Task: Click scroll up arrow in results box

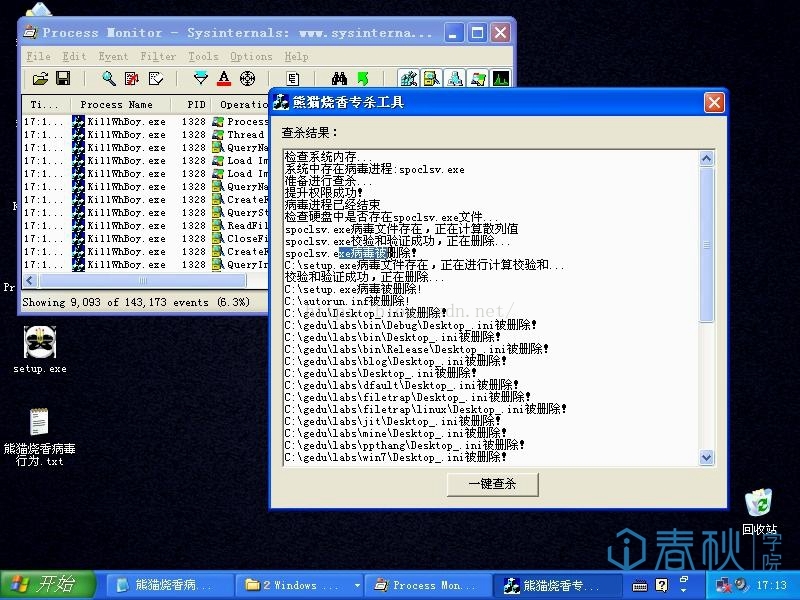Action: (706, 158)
